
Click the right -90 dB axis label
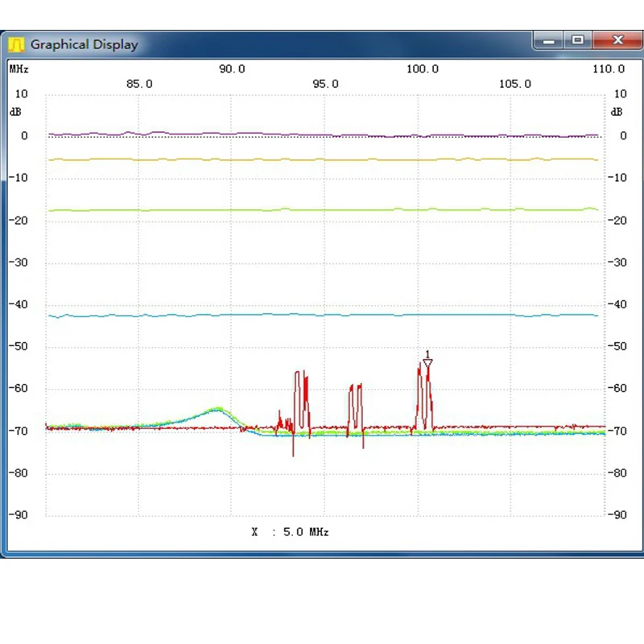(617, 514)
